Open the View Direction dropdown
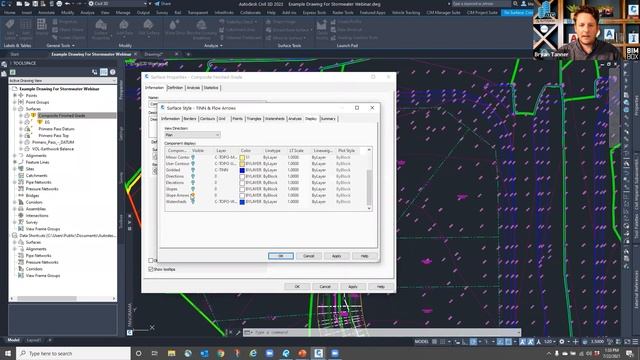 pyautogui.click(x=192, y=135)
